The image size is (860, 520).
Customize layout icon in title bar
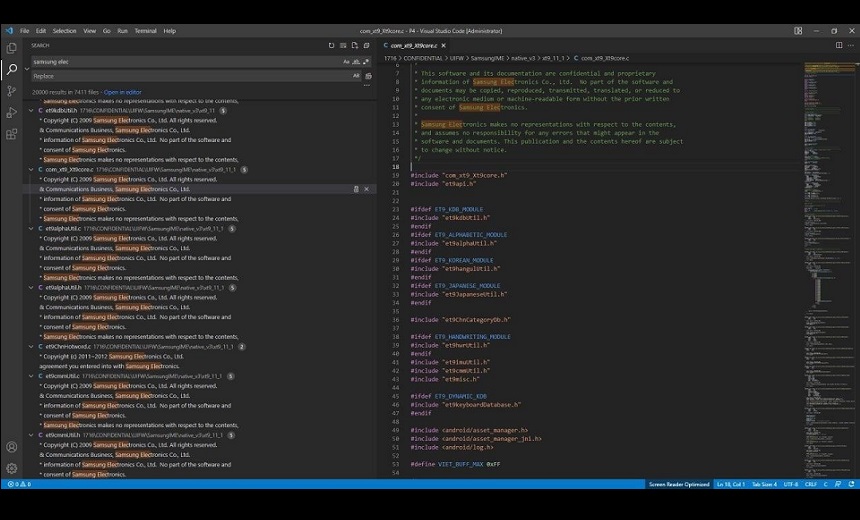(798, 31)
